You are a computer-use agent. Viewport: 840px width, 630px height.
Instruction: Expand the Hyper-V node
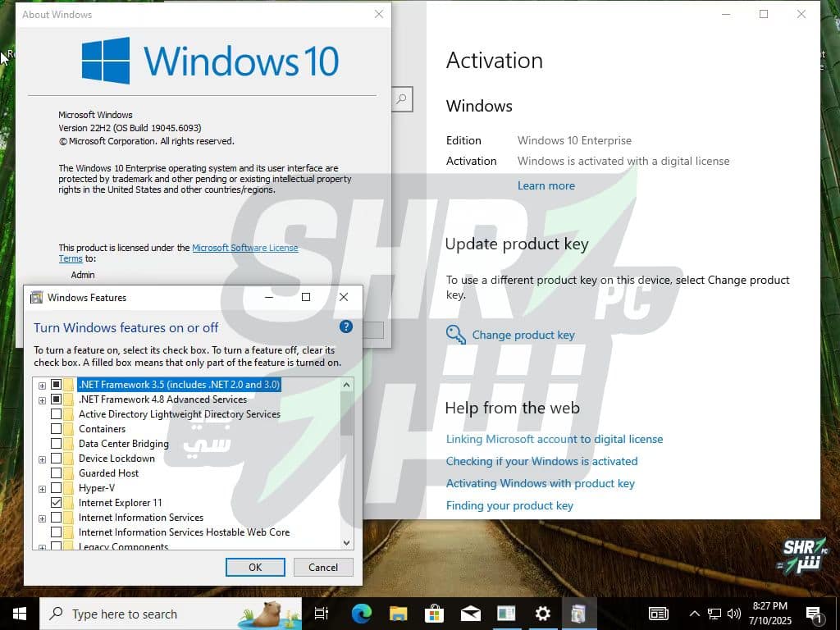pos(42,489)
